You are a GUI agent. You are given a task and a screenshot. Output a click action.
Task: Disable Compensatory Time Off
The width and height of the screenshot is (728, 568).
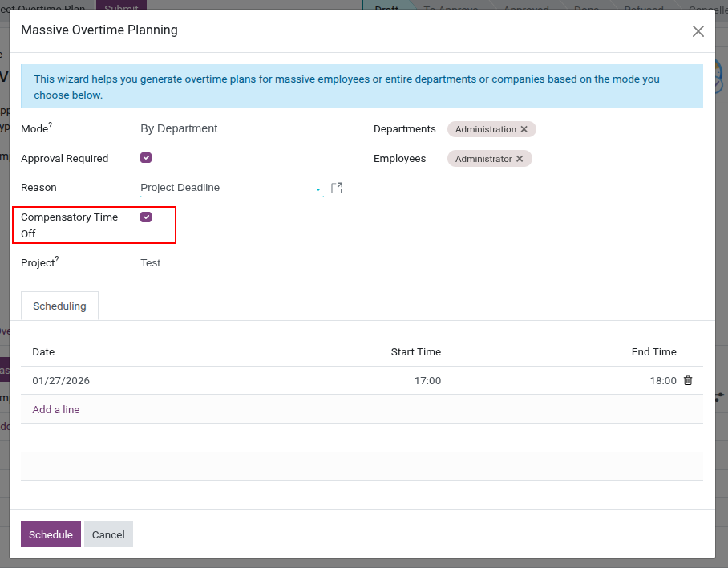click(x=145, y=217)
